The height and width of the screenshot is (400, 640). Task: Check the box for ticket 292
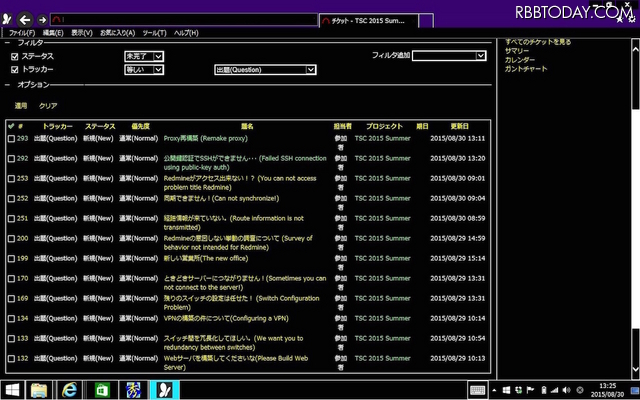11,159
